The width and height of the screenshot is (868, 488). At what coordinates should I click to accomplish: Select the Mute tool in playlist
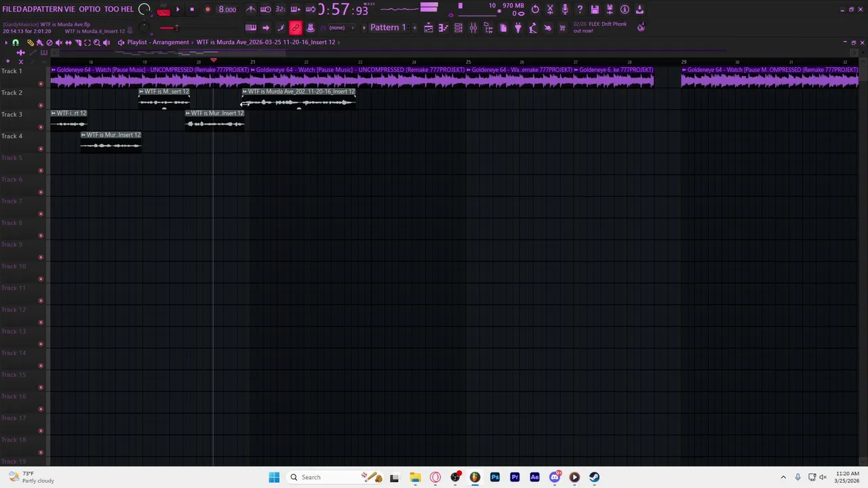[x=59, y=42]
